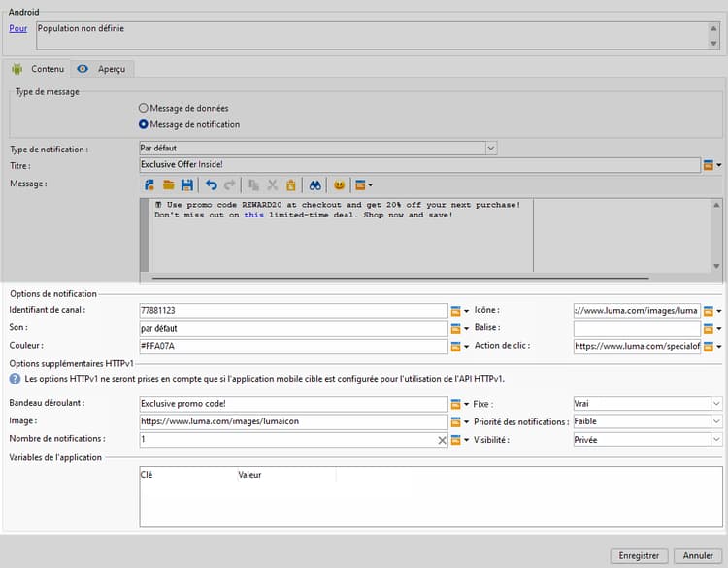This screenshot has height=568, width=728.
Task: Click personalization icon next to Titre field
Action: coord(708,165)
